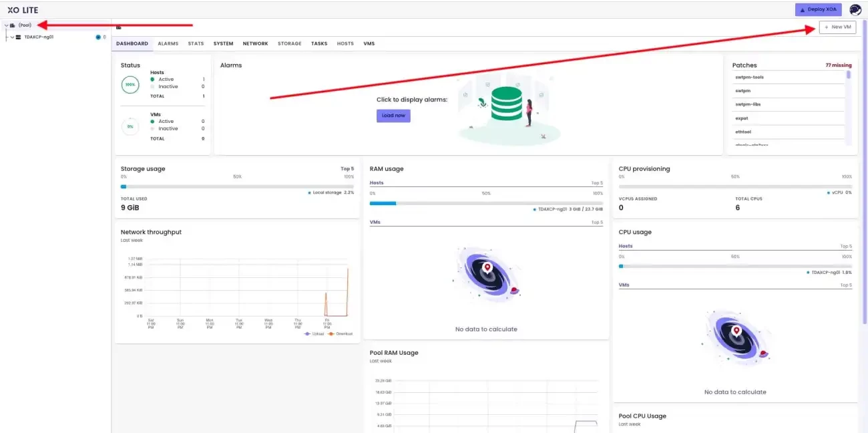Click the 100% hosts status donut
Screen dimensions: 868x433
click(x=130, y=85)
